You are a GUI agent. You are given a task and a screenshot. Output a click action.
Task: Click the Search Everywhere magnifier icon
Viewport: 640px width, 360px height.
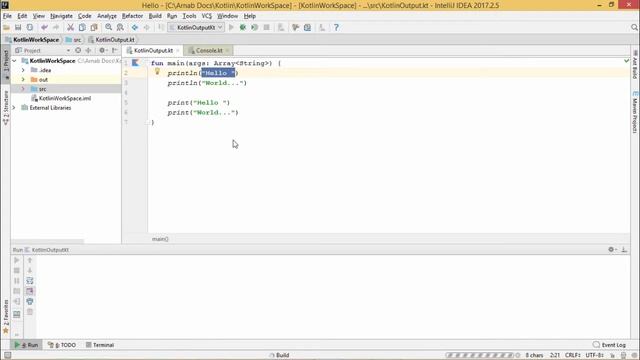tap(634, 27)
